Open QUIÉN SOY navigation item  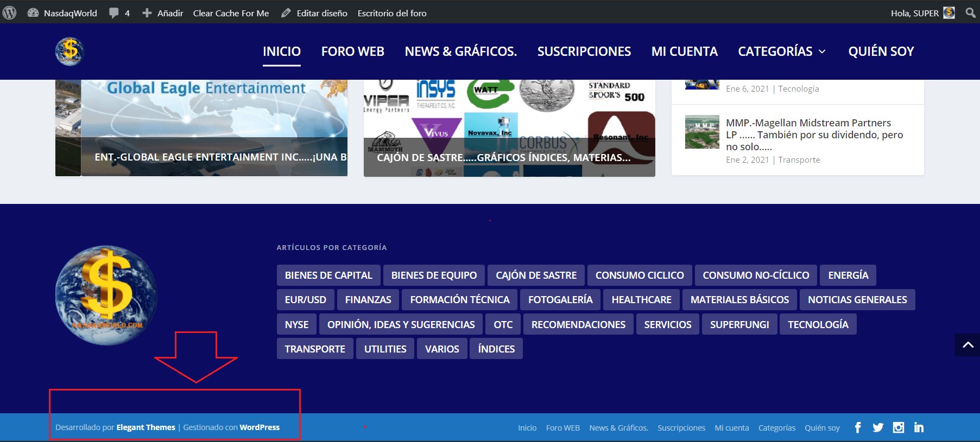pos(881,52)
